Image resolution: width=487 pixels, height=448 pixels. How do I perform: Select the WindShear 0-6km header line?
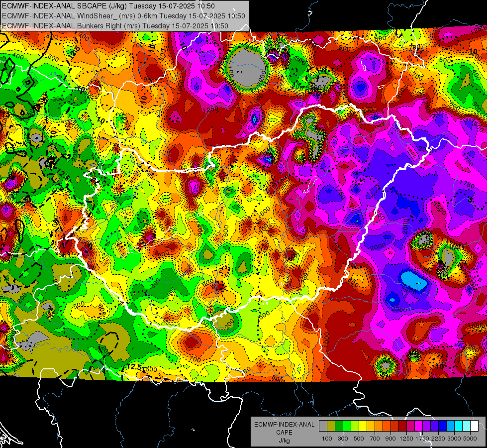123,16
